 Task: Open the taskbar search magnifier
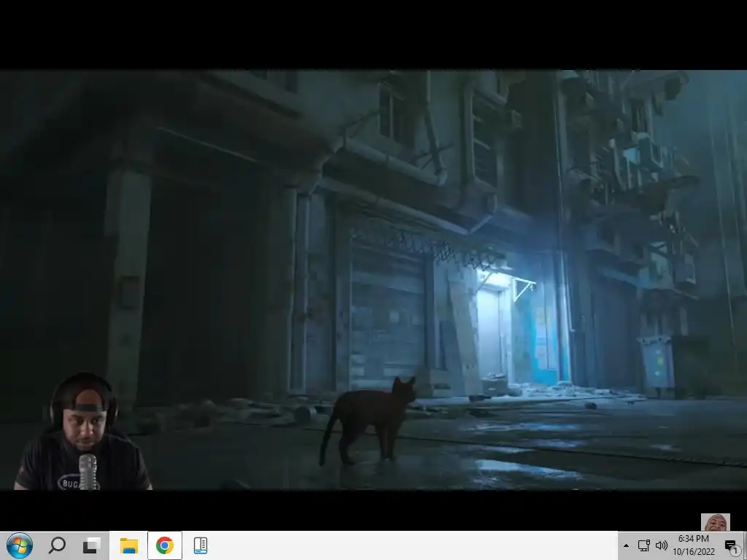tap(57, 545)
